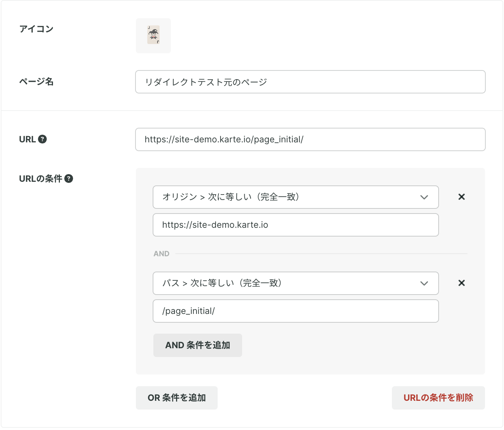This screenshot has width=504, height=430.
Task: Click the joker card icon thumbnail
Action: [x=153, y=36]
